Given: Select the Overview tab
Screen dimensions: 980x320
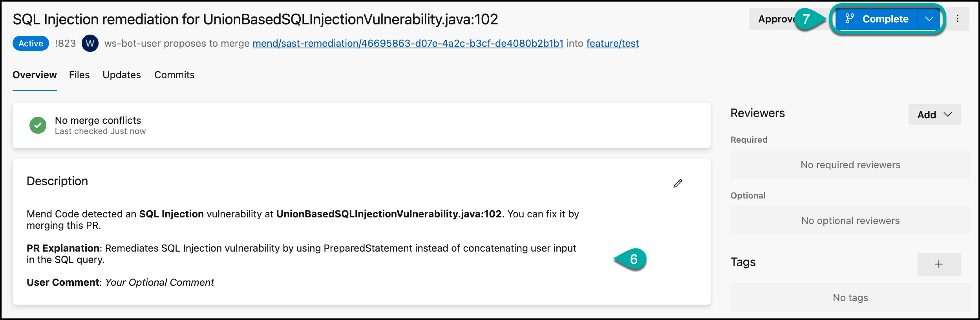Looking at the screenshot, I should [35, 75].
